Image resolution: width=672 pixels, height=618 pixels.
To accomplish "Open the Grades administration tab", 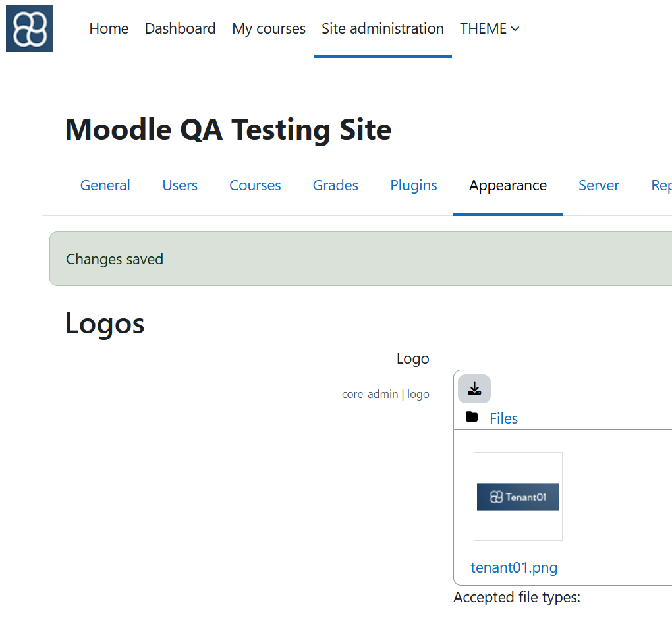I will [335, 186].
